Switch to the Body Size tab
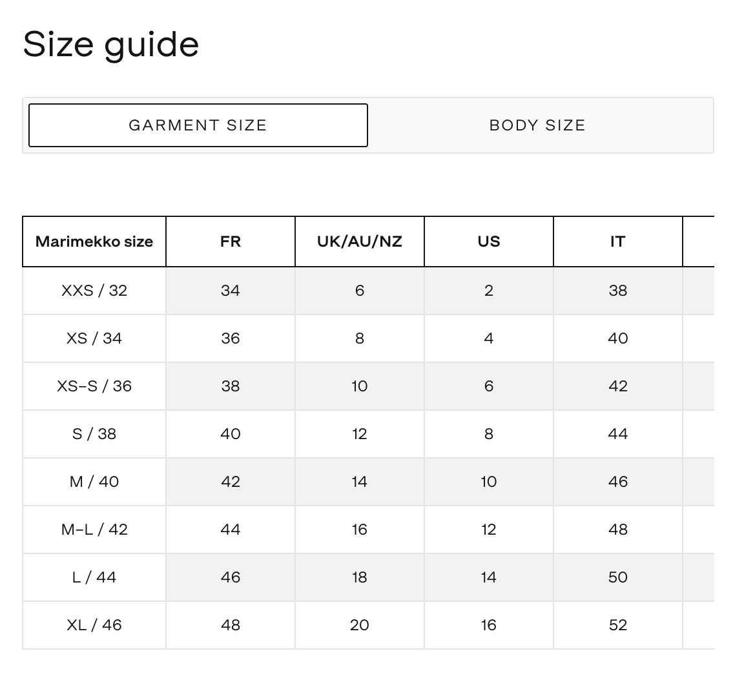 pos(537,125)
